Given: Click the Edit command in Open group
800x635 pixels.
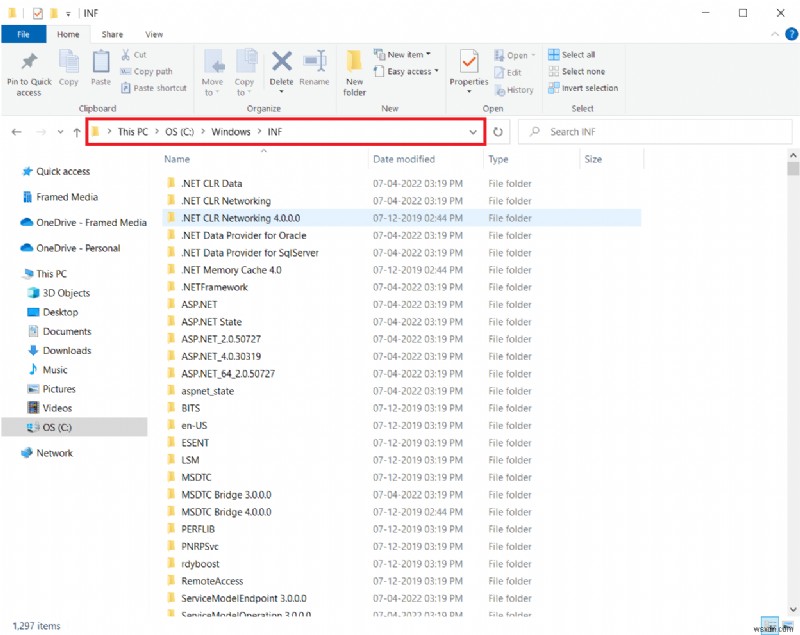Looking at the screenshot, I should 508,72.
